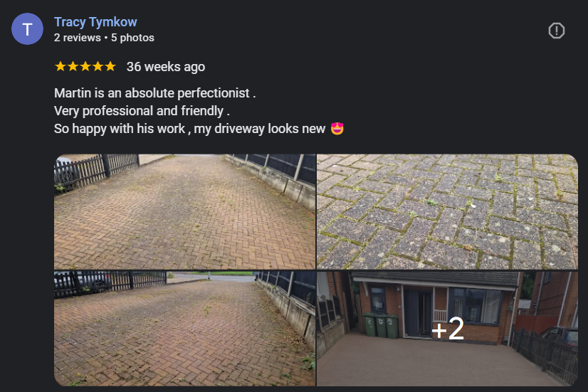Viewport: 588px width, 392px height.
Task: Click the "36 weeks ago" timestamp
Action: [166, 67]
